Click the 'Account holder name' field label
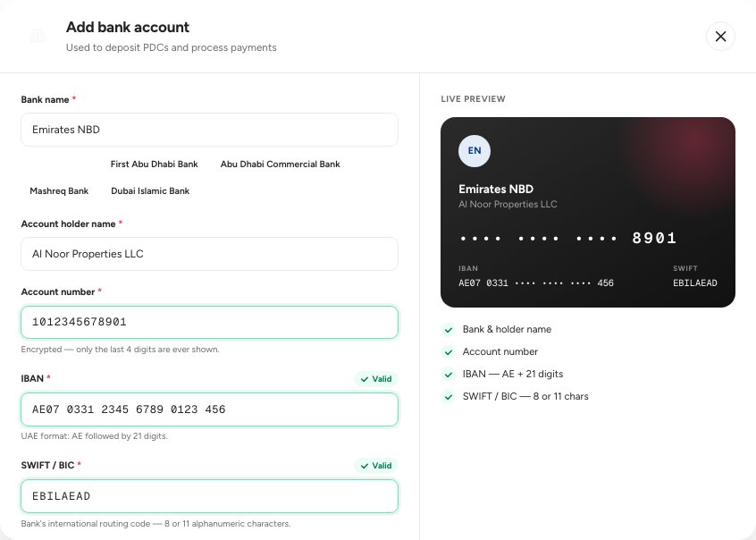The height and width of the screenshot is (540, 756). [68, 224]
